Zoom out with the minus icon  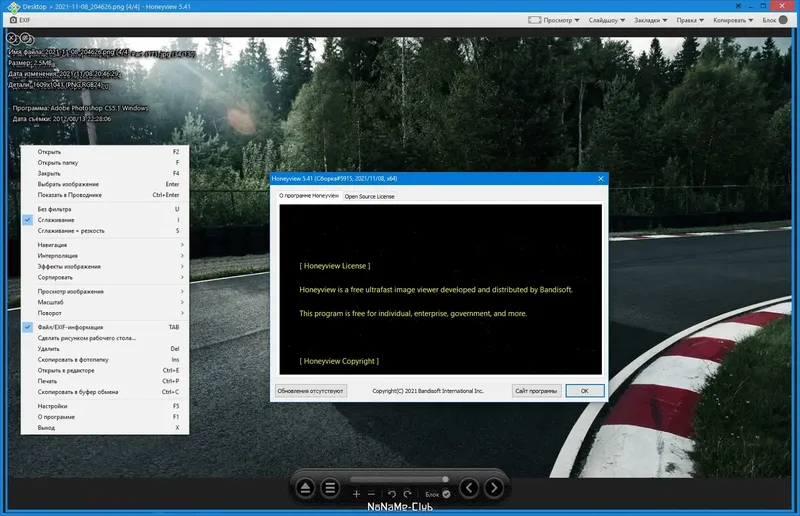pos(371,494)
